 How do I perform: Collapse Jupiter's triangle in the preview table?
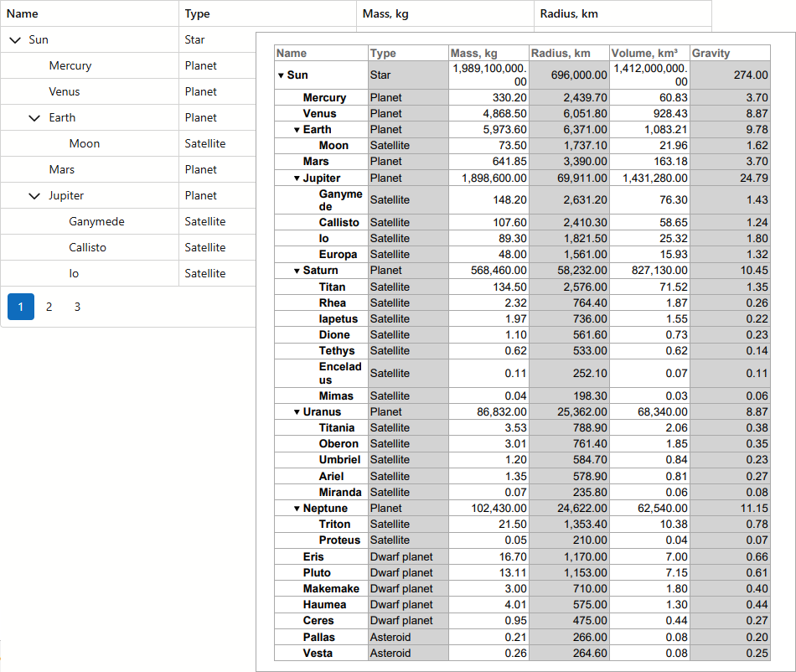pos(297,178)
